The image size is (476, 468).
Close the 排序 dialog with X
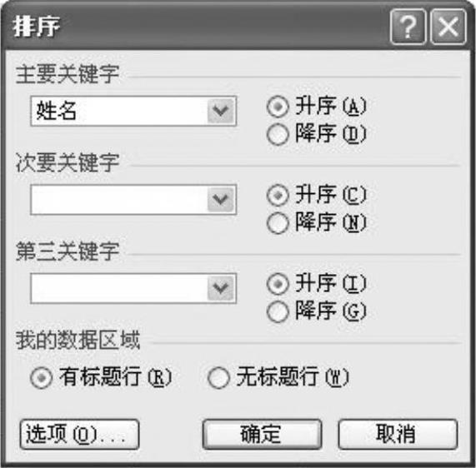point(448,27)
